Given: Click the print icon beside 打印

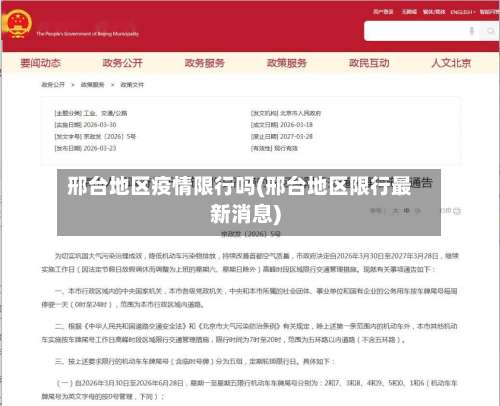Looking at the screenshot, I should click(x=457, y=211).
